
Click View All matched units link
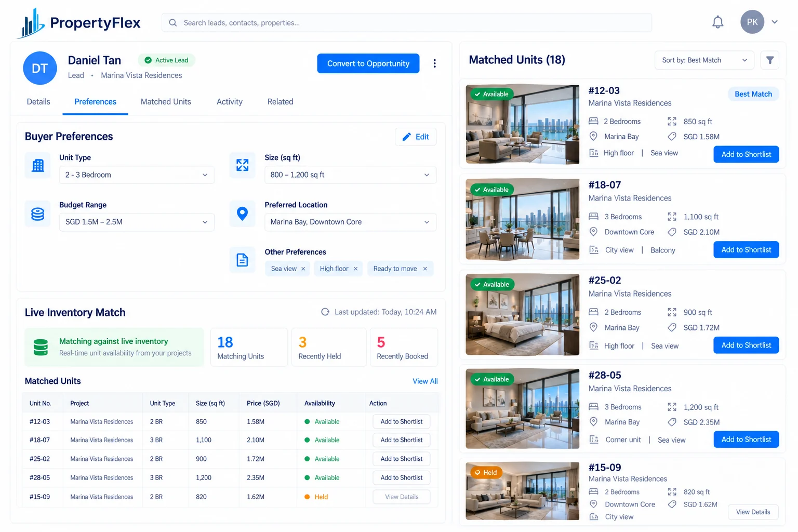(425, 381)
